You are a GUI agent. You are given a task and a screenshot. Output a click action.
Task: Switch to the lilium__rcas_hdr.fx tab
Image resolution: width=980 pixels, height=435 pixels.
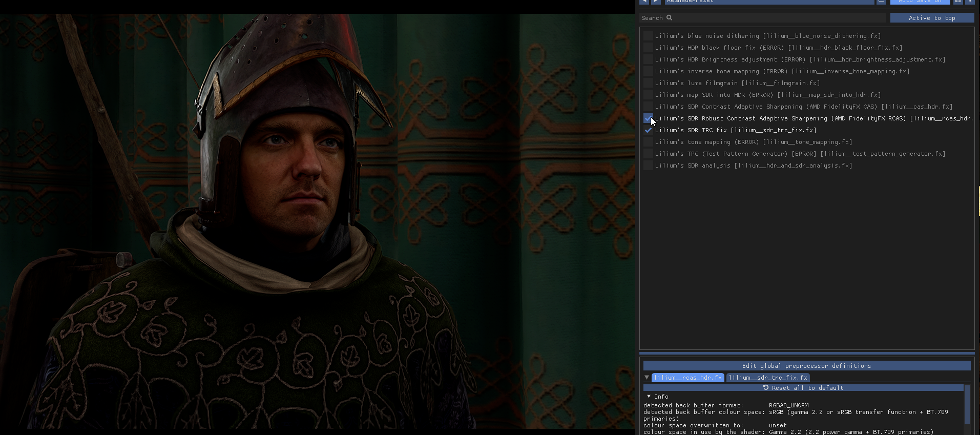pos(687,378)
